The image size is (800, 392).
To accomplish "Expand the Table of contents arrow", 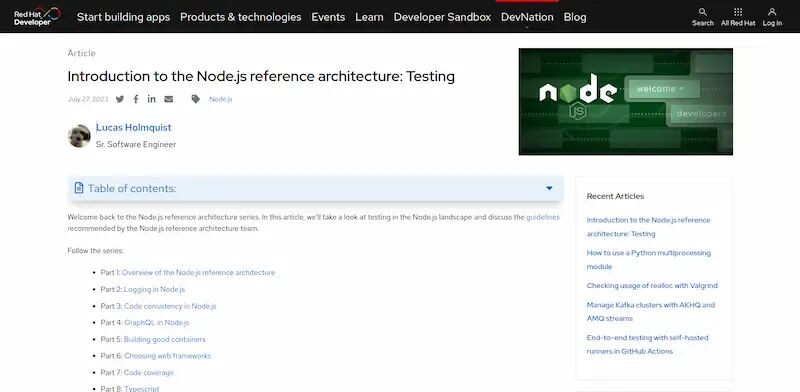I will pyautogui.click(x=549, y=188).
